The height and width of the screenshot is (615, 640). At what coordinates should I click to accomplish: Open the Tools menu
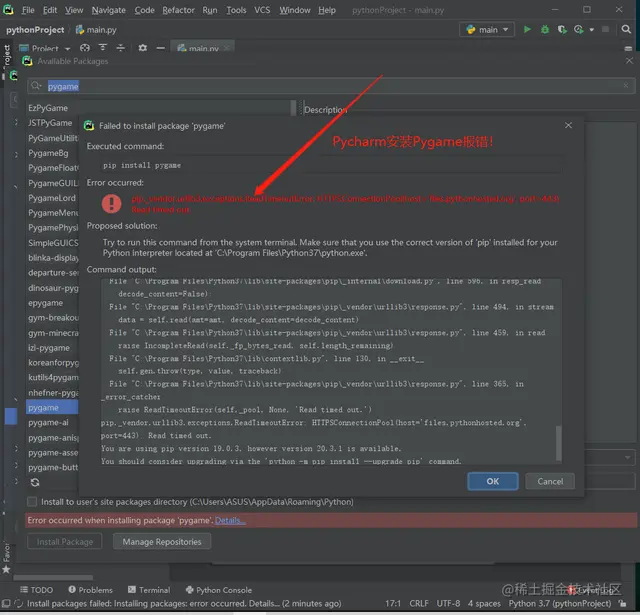pyautogui.click(x=236, y=10)
